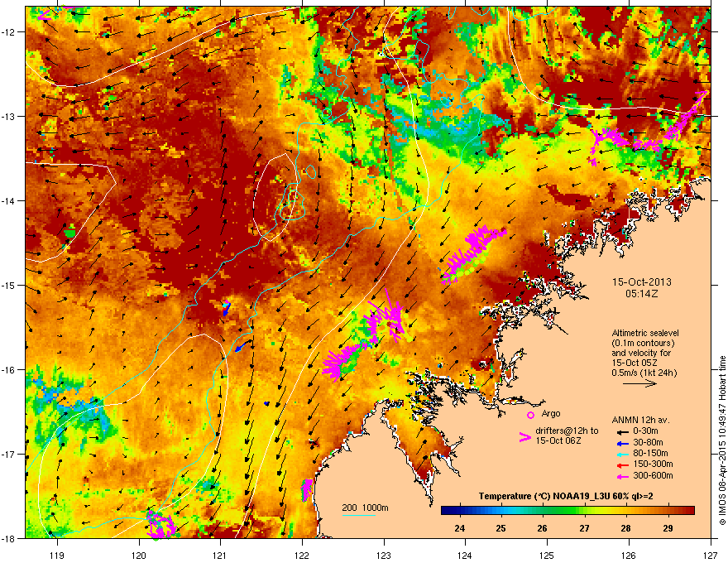
Task: Click the cyan 80-150m arrow legend symbol
Action: coord(621,454)
